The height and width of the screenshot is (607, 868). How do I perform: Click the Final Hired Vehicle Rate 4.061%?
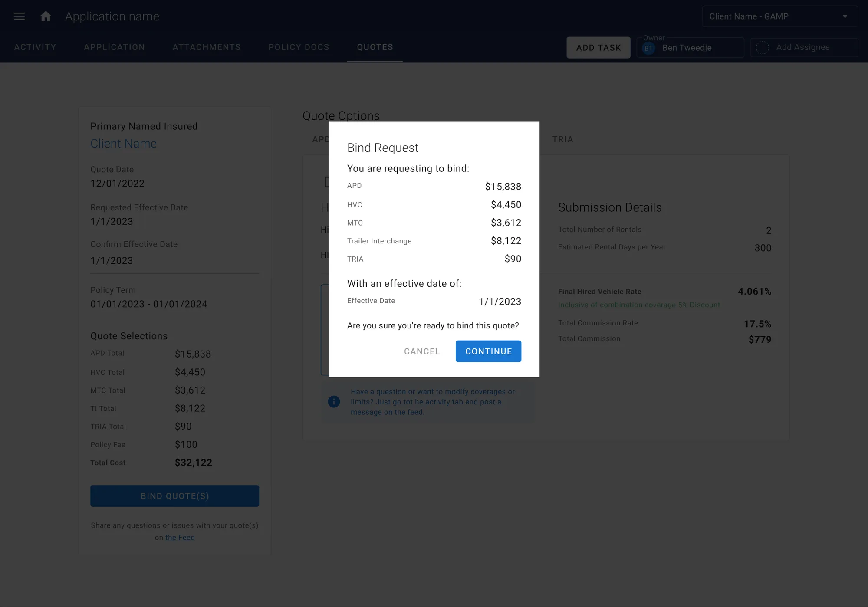[x=755, y=292]
